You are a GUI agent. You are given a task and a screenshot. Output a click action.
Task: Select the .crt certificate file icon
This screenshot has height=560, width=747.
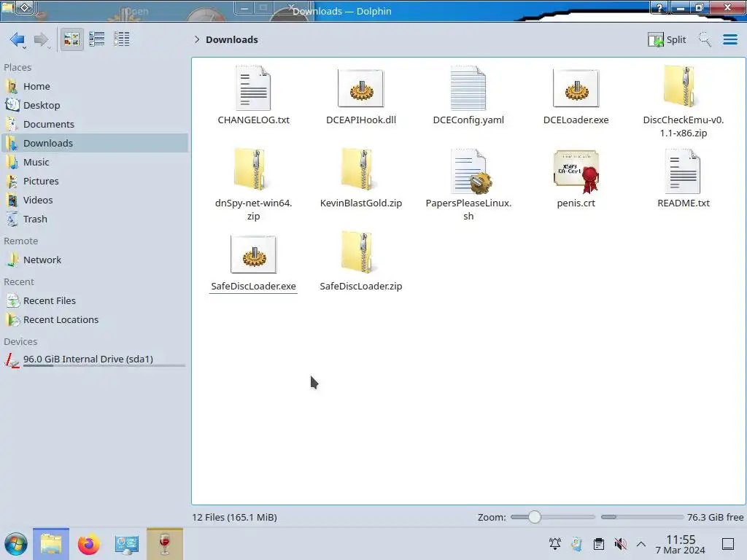pyautogui.click(x=576, y=171)
